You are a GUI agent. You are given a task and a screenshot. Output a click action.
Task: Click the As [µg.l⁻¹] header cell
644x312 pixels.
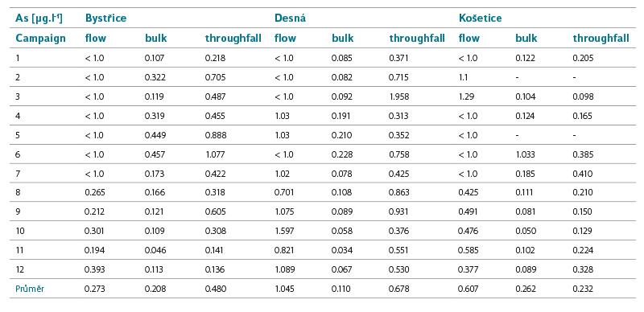(x=39, y=18)
